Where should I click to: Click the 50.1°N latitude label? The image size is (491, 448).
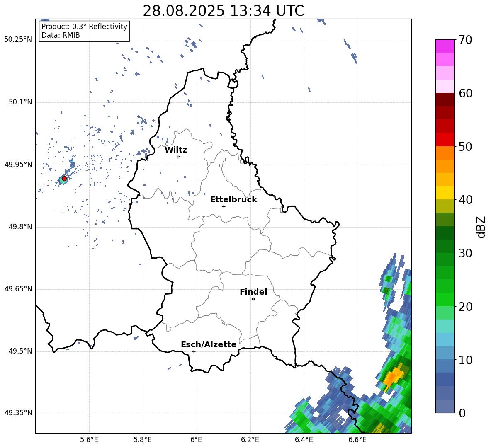pos(20,102)
